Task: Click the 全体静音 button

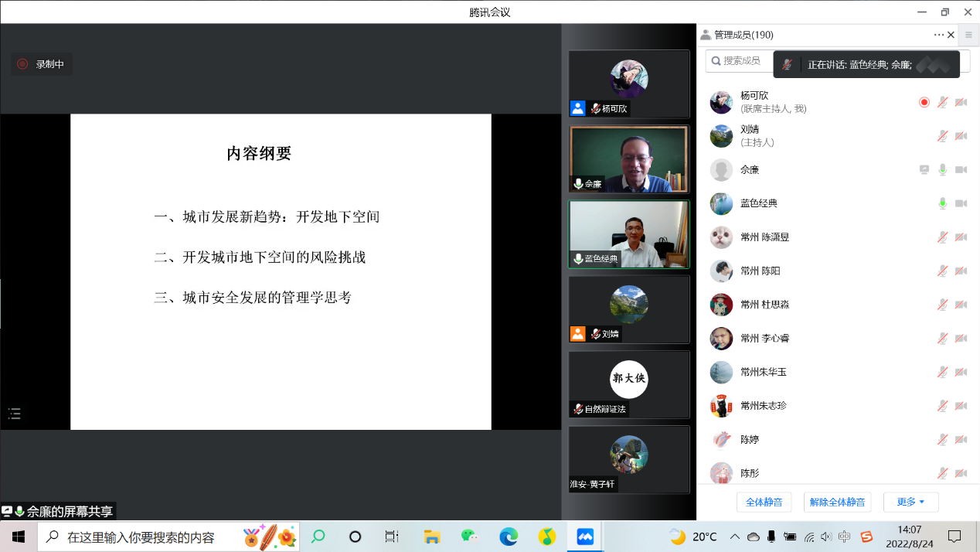Action: 764,502
